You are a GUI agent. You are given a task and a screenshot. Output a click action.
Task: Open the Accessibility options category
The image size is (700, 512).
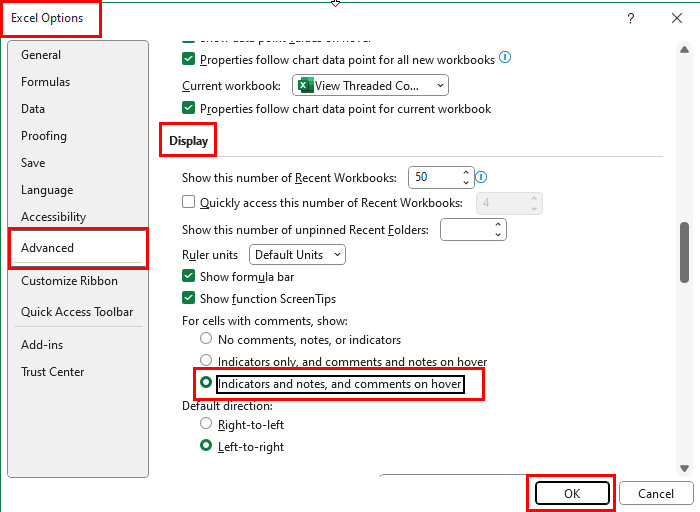(78, 217)
